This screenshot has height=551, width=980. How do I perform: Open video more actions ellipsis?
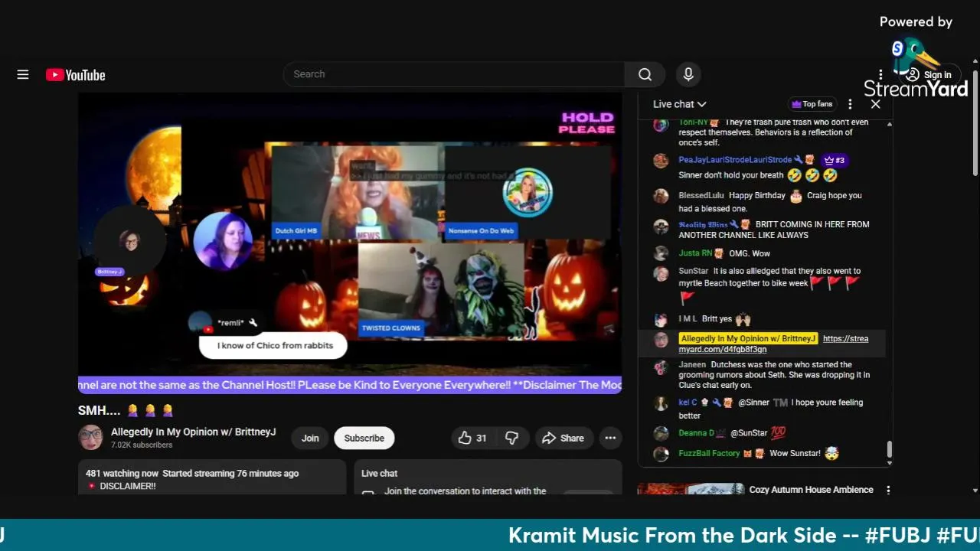(x=610, y=438)
